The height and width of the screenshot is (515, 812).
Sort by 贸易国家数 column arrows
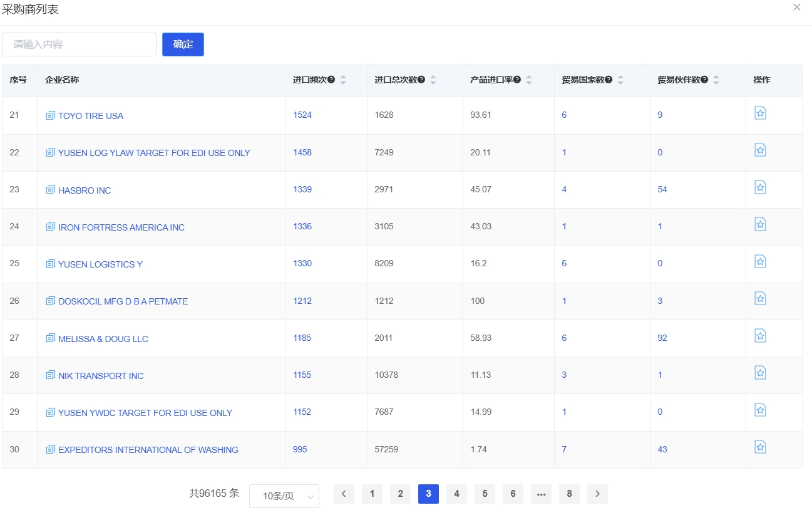620,80
